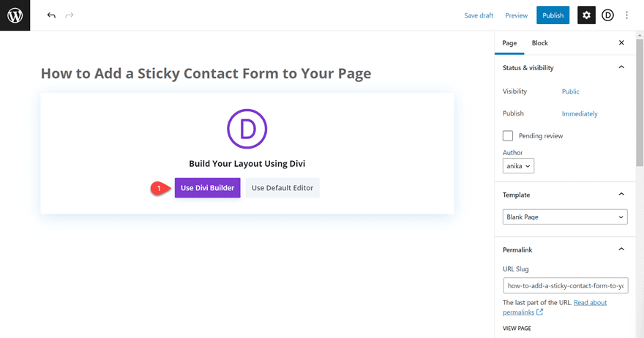The width and height of the screenshot is (644, 338).
Task: Switch to the Block tab
Action: click(x=539, y=42)
